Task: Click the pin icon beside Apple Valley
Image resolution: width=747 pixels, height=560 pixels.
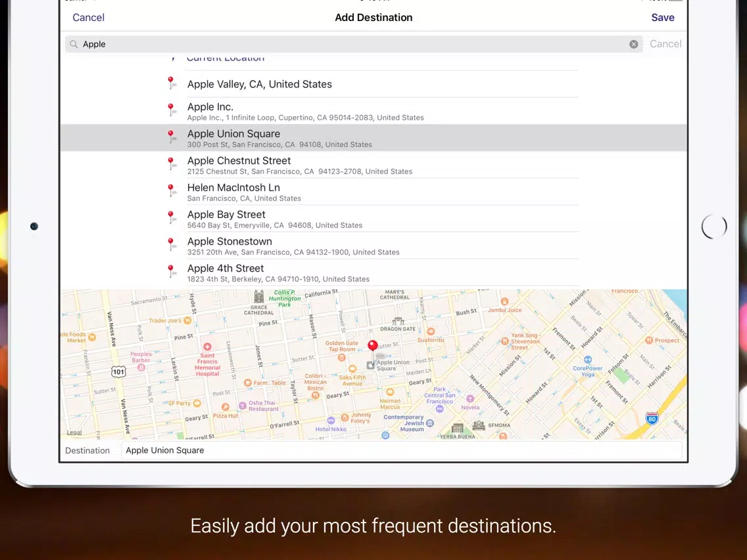Action: coord(172,83)
